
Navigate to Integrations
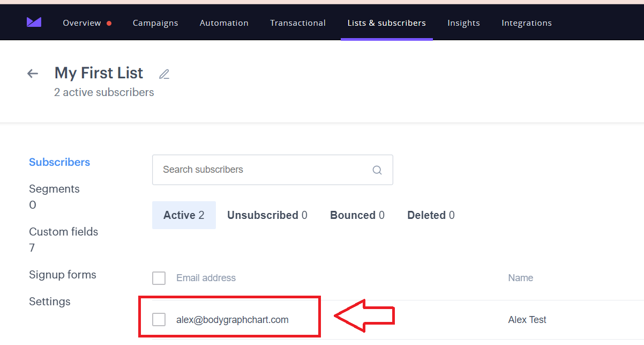[x=527, y=23]
